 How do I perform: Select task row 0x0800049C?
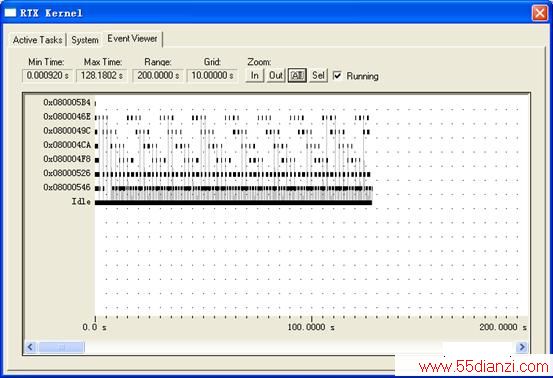(x=67, y=131)
